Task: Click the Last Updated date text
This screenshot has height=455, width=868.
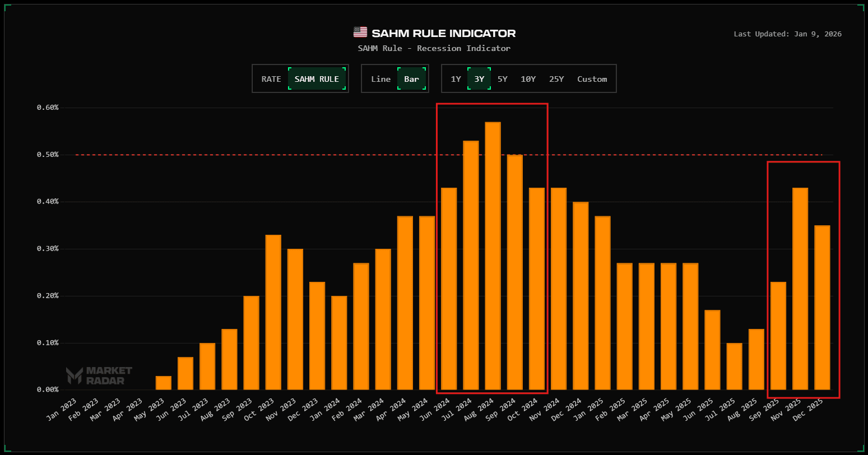Action: (x=787, y=34)
